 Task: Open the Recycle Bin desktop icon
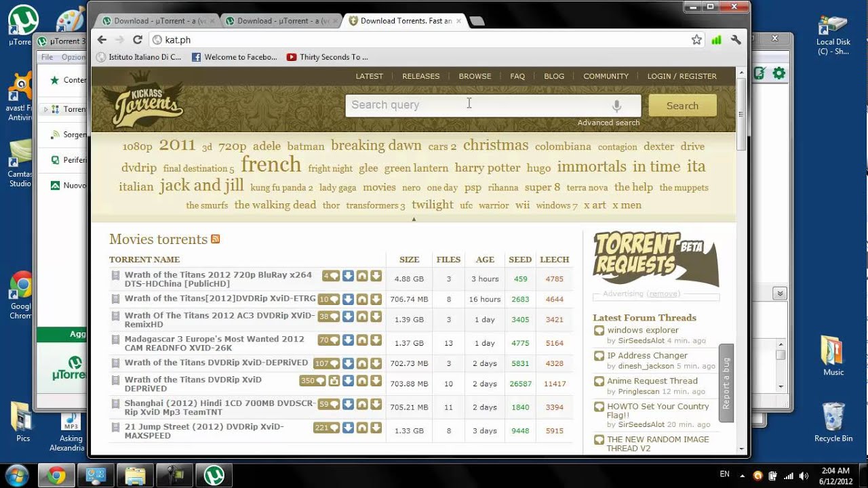coord(833,422)
